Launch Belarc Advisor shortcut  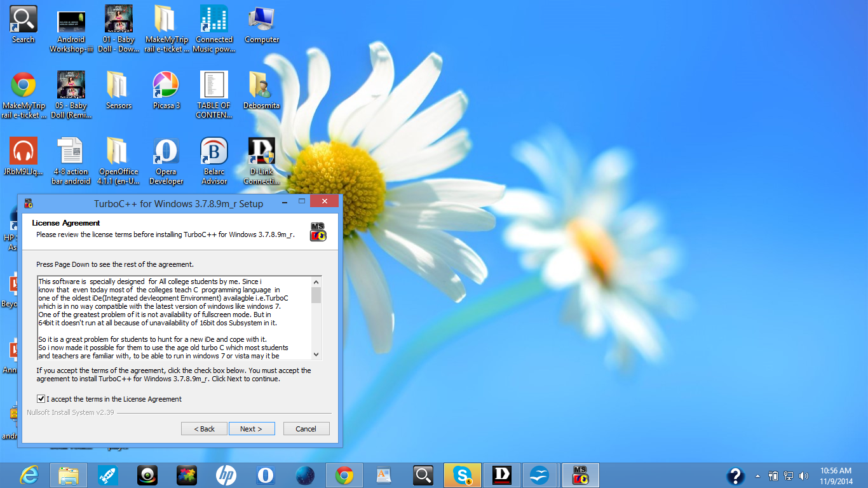[x=214, y=151]
